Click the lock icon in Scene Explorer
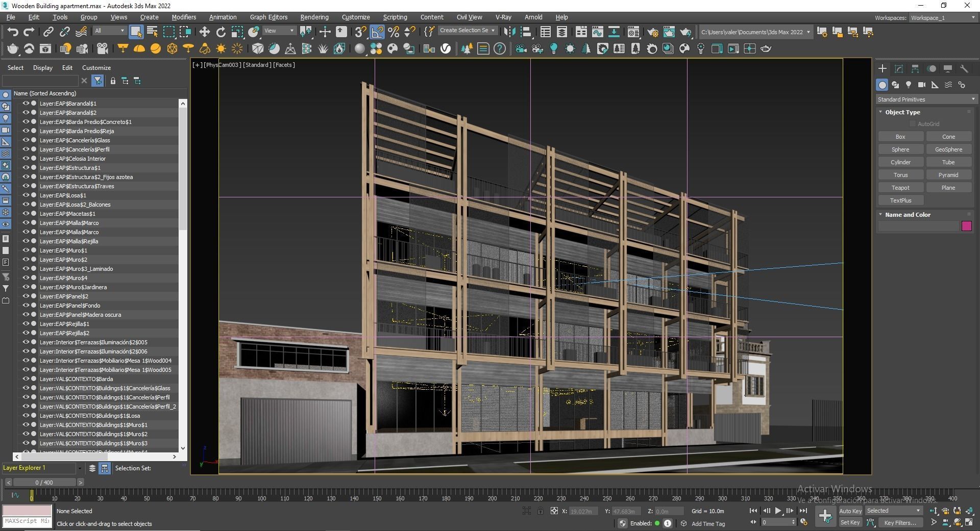980x531 pixels. [113, 81]
